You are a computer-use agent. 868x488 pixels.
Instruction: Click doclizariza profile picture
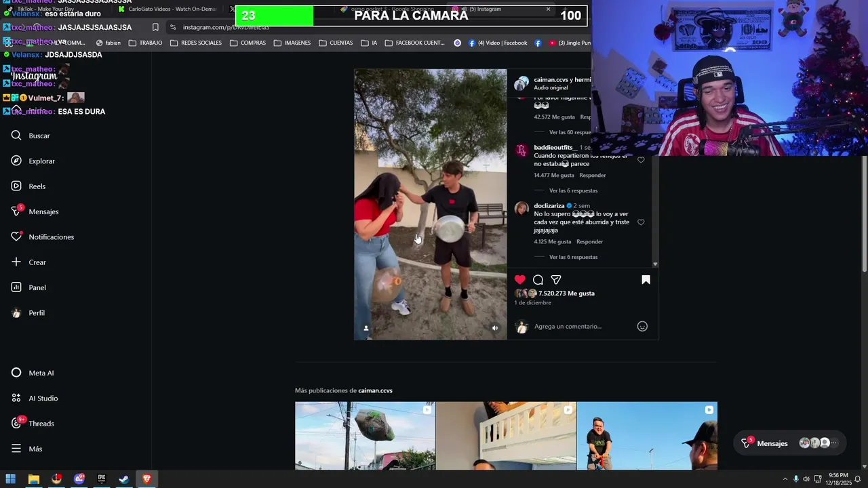521,209
